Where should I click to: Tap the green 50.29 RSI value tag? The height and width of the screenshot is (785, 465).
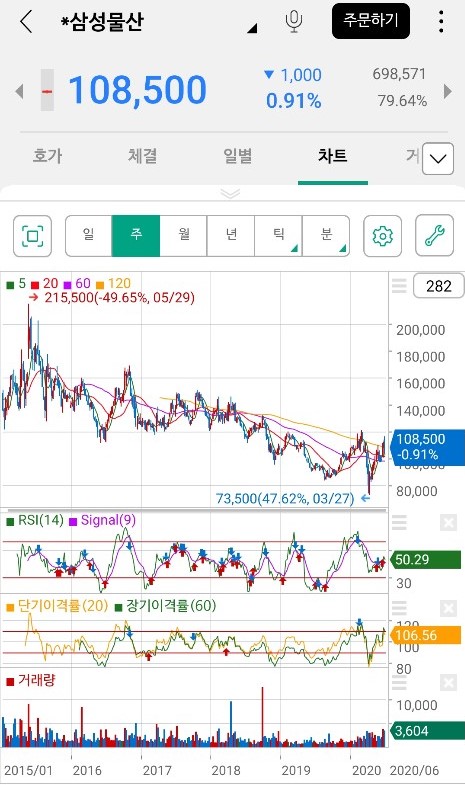[x=427, y=559]
